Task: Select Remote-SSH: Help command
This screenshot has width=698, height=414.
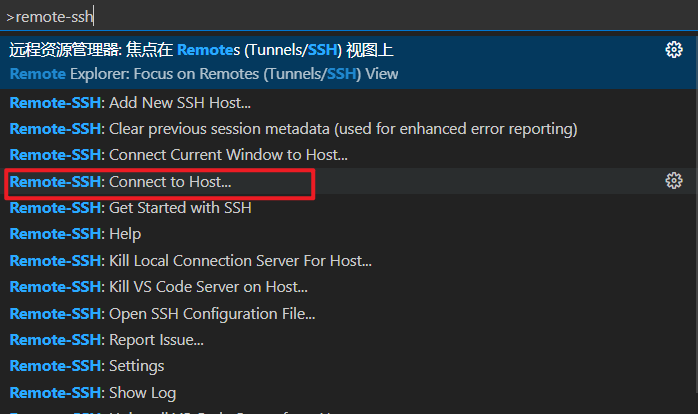Action: click(348, 234)
